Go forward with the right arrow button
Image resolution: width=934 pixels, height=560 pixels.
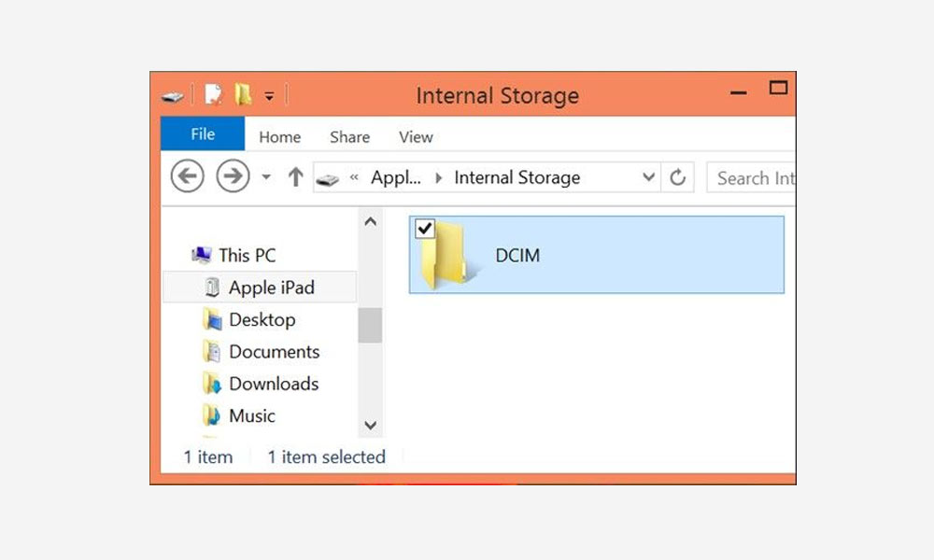click(x=233, y=176)
